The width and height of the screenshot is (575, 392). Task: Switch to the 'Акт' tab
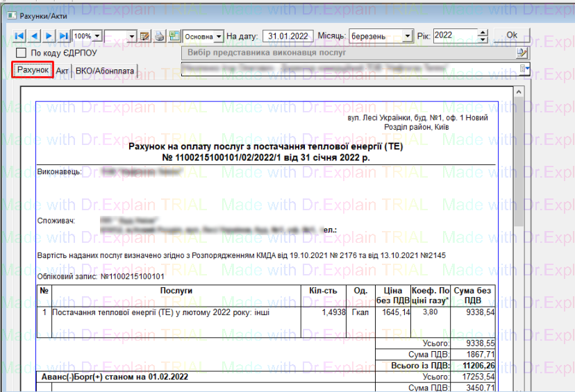[x=62, y=71]
